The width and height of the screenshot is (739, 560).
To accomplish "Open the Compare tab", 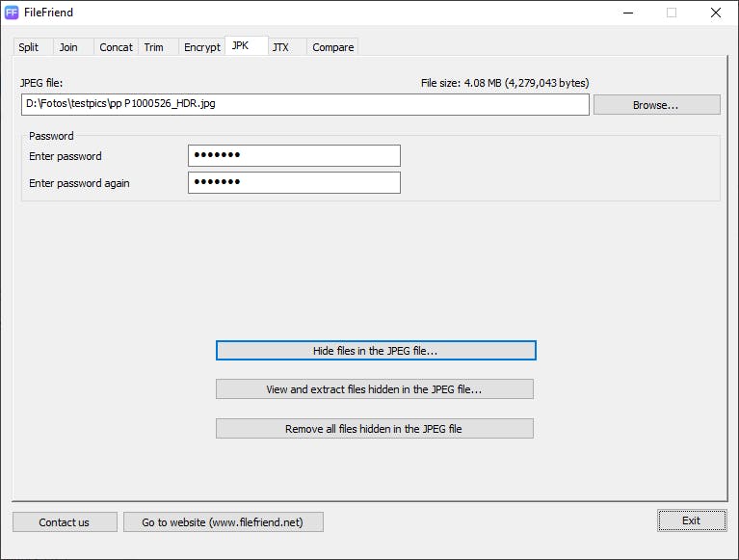I will [332, 47].
